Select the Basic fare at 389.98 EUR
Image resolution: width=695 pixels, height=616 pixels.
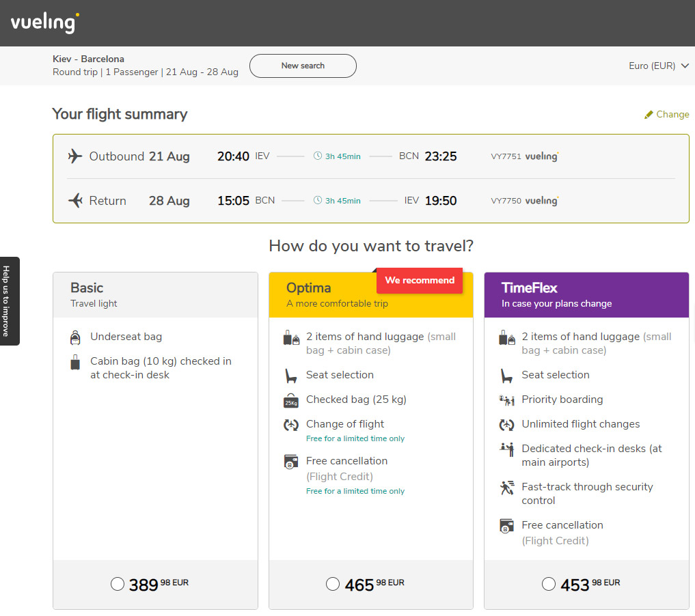click(x=118, y=584)
